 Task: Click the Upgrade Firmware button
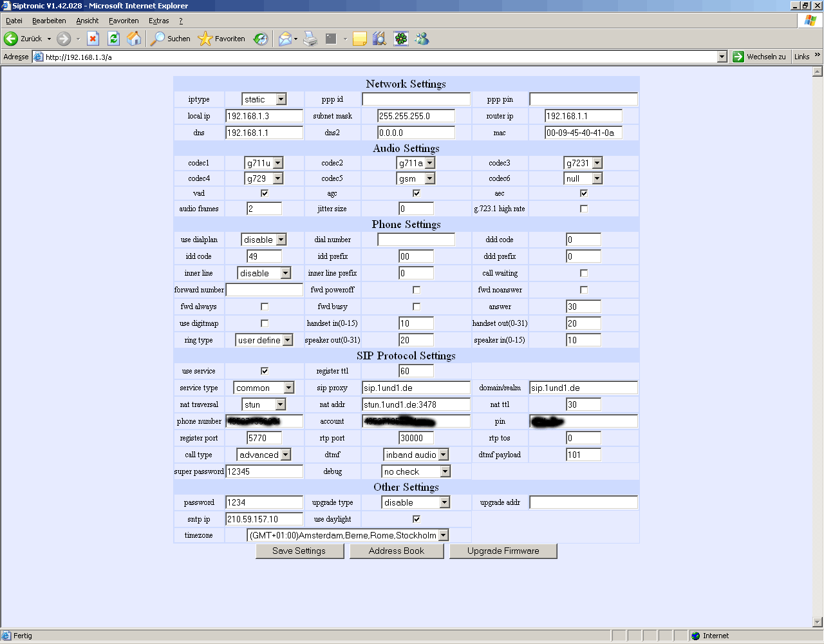tap(503, 551)
